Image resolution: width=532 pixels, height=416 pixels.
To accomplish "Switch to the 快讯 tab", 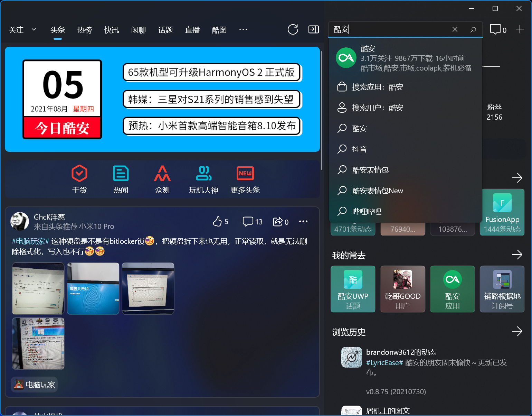I will coord(112,30).
